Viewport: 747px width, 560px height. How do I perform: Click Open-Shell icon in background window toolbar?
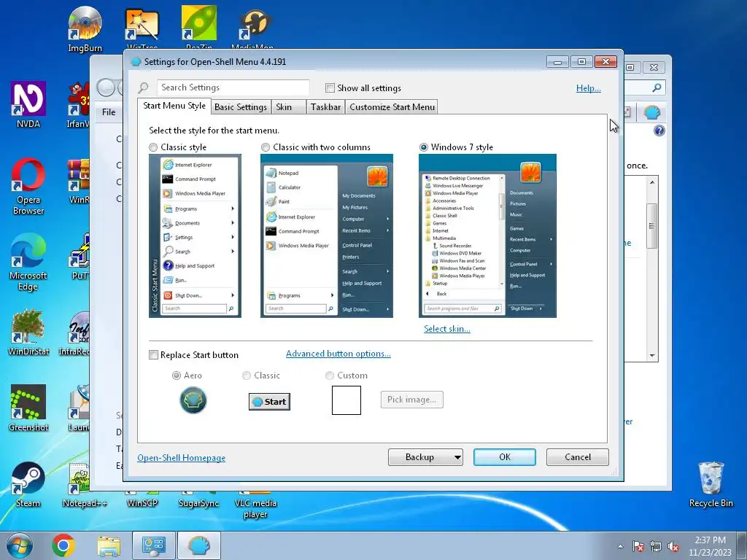tap(651, 112)
